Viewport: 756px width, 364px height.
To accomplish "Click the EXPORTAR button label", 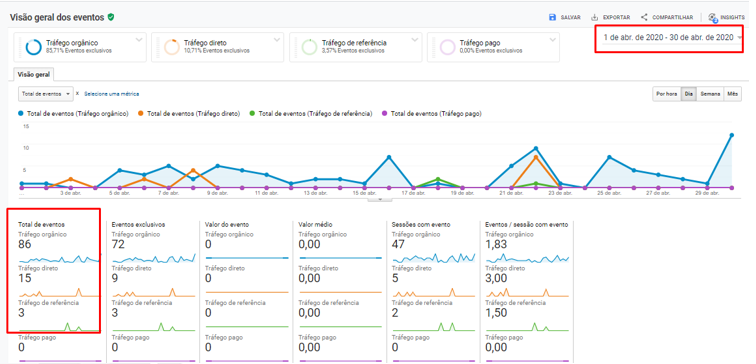I will (617, 17).
